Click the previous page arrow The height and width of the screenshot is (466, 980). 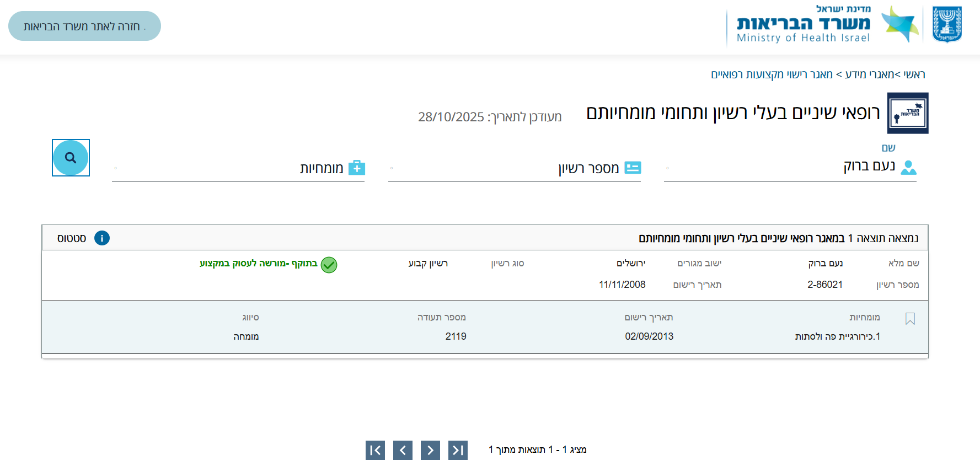point(403,450)
